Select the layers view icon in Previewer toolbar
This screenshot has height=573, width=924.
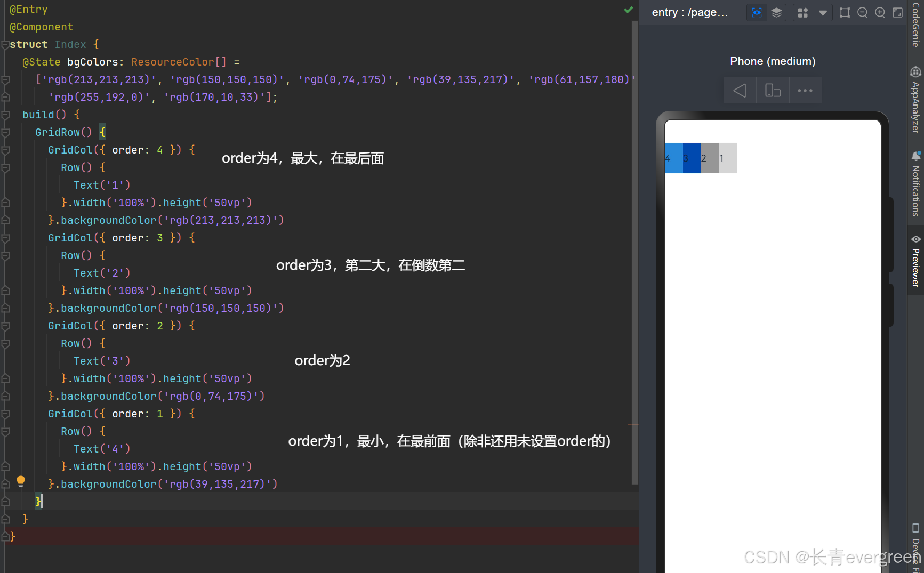(776, 12)
